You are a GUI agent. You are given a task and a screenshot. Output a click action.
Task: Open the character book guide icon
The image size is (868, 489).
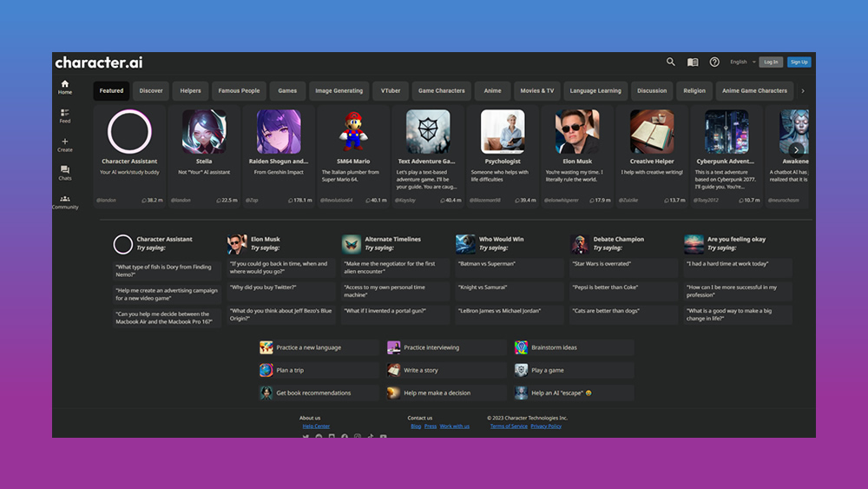pos(693,63)
